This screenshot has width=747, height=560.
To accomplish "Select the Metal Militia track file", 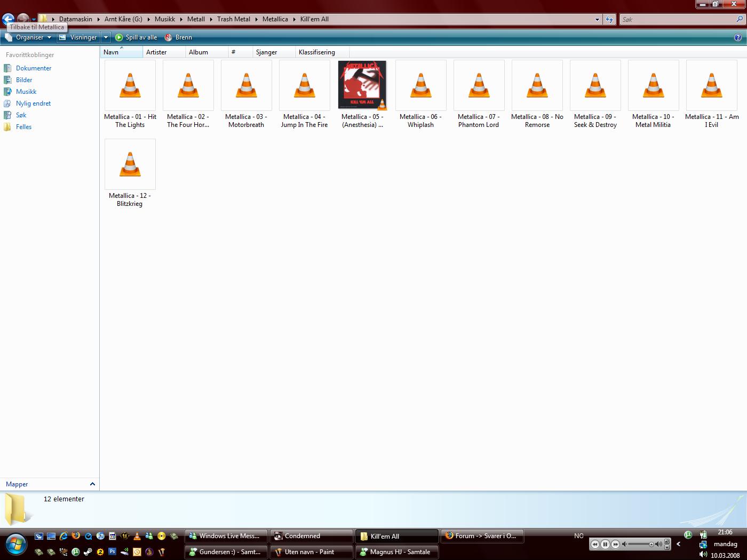I will click(653, 94).
